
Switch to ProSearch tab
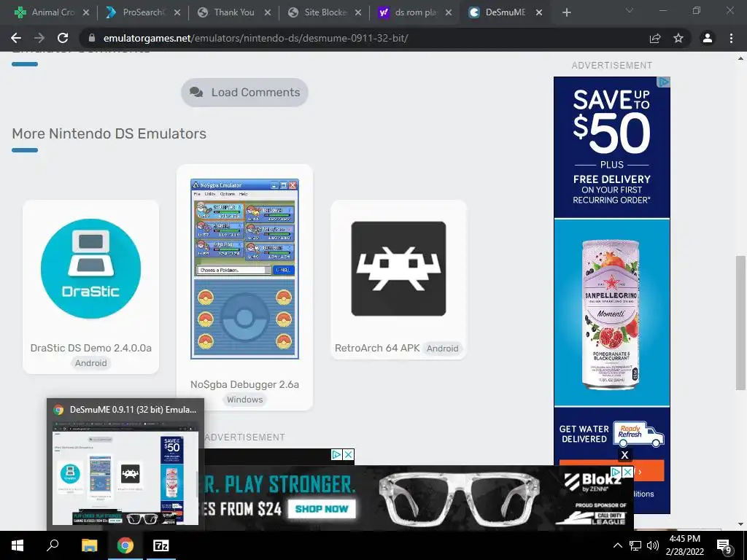[x=143, y=12]
